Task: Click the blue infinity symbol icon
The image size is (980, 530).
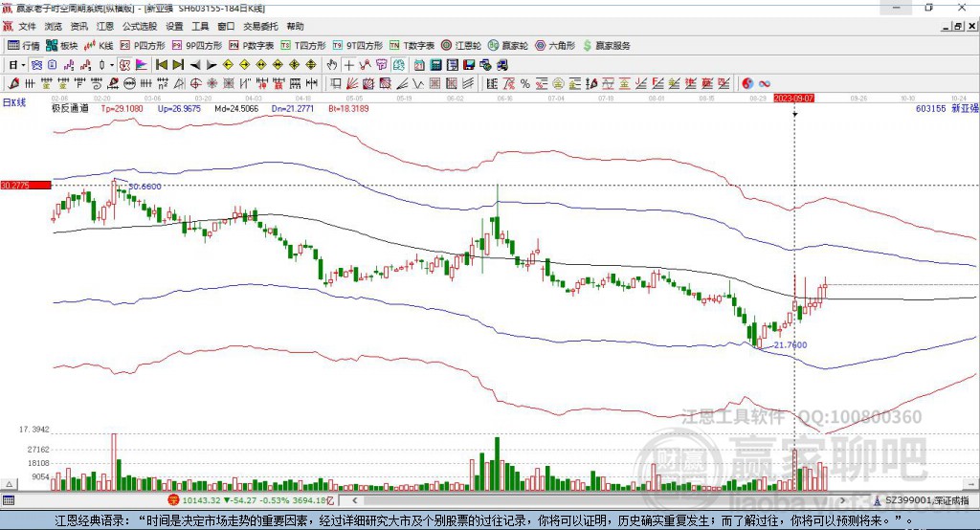Action: coord(764,83)
